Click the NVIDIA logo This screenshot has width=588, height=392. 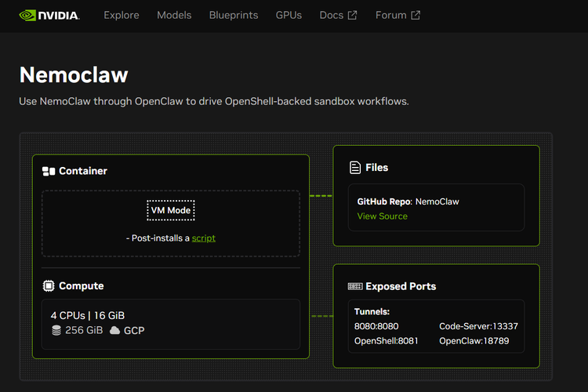[x=49, y=16]
